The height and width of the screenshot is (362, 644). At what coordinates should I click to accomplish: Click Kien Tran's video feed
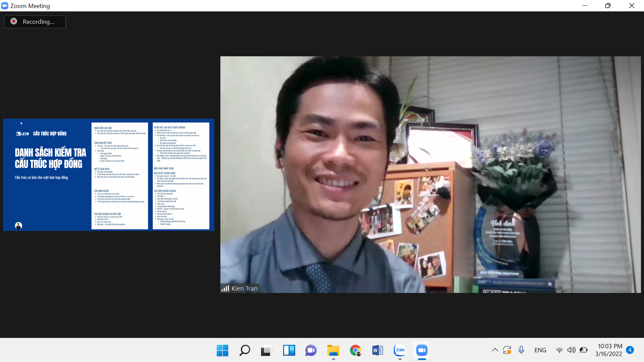pyautogui.click(x=430, y=175)
